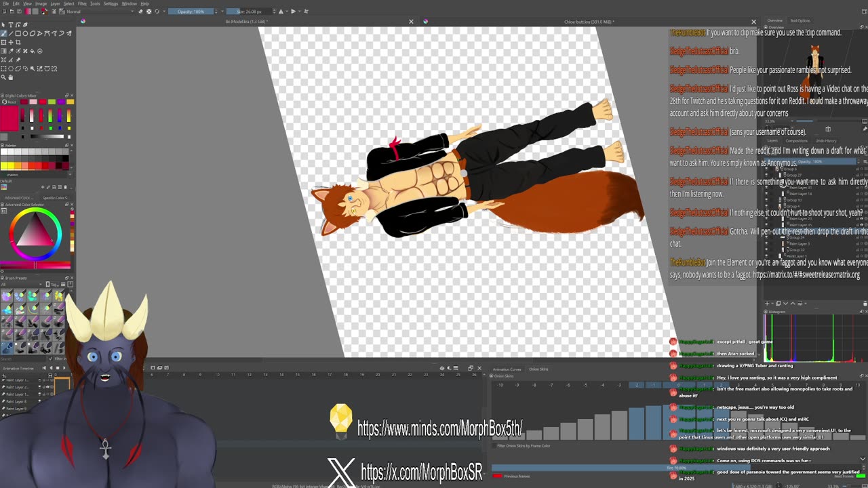Image resolution: width=868 pixels, height=488 pixels.
Task: Close the Model.kra document tab
Action: tap(411, 22)
